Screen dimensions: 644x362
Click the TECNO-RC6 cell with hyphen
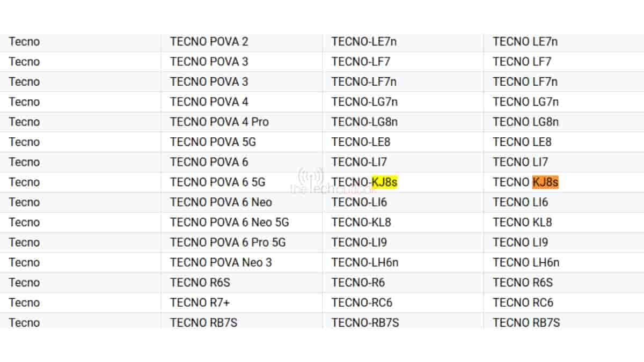[x=362, y=302]
